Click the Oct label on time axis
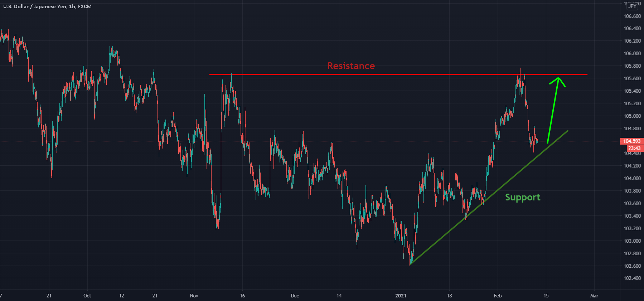Viewport: 644px width, 301px height. 87,296
